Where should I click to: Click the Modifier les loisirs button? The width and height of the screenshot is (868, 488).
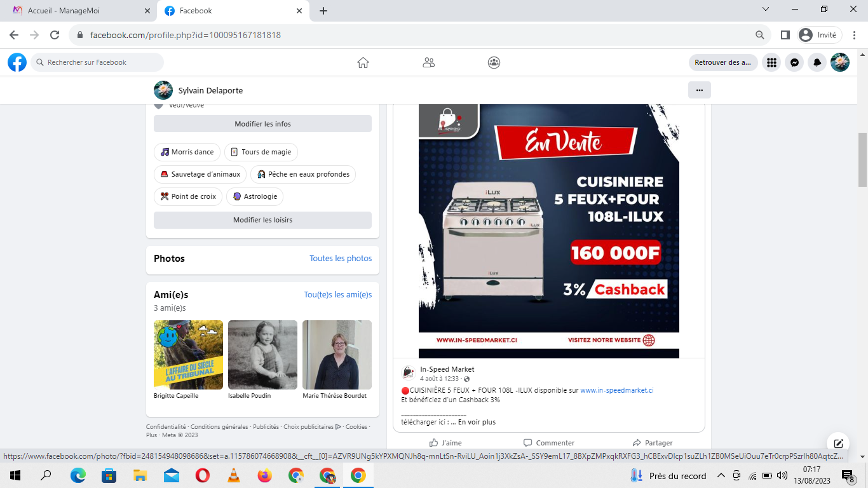coord(262,220)
